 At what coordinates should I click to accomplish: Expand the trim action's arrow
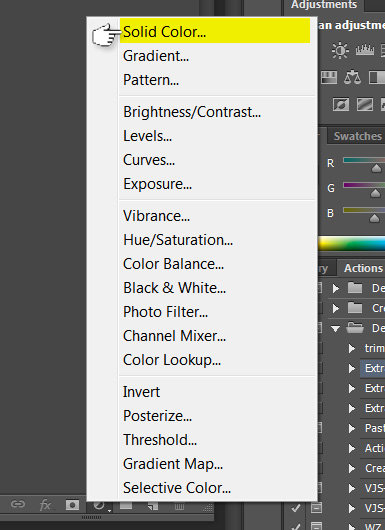click(352, 348)
